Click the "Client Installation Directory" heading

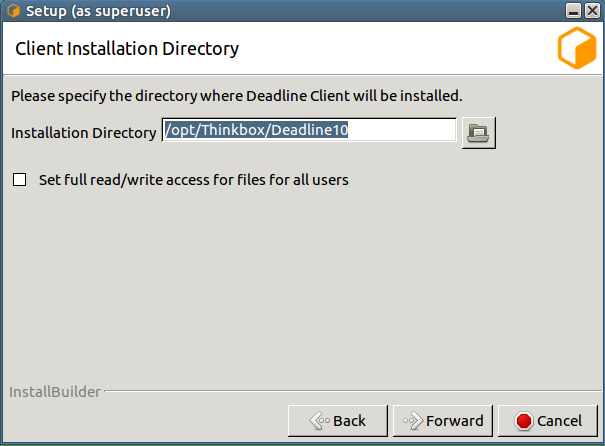[127, 48]
